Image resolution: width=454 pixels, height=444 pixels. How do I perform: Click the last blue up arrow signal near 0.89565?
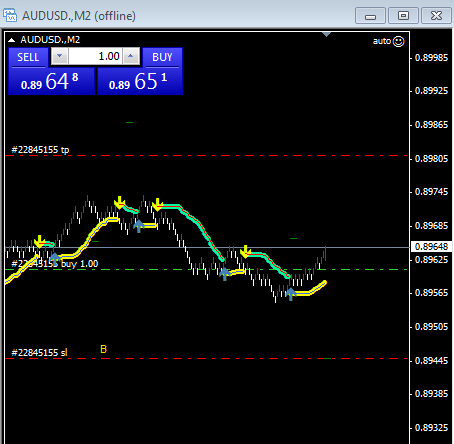click(291, 294)
